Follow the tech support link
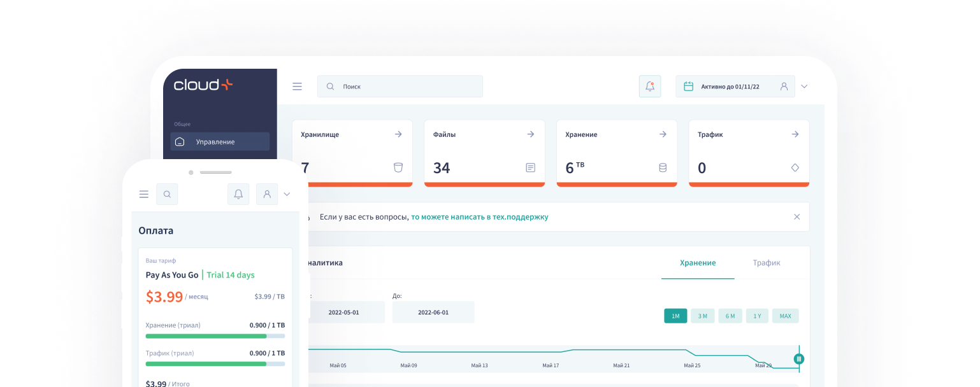 pyautogui.click(x=479, y=217)
